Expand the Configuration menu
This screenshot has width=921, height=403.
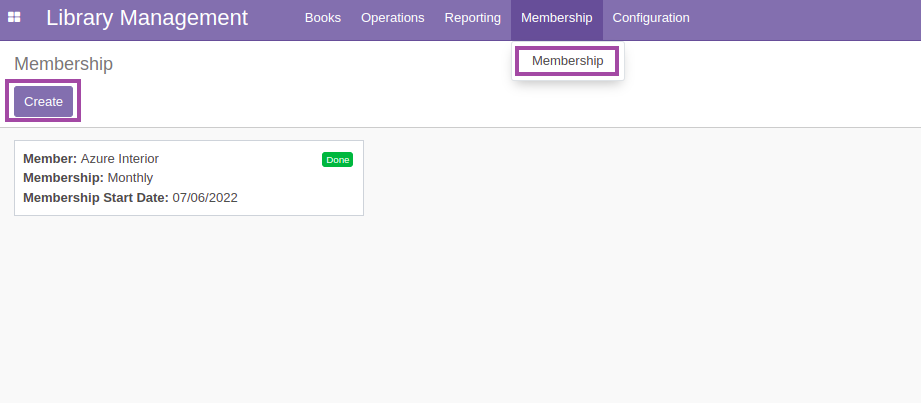coord(651,18)
